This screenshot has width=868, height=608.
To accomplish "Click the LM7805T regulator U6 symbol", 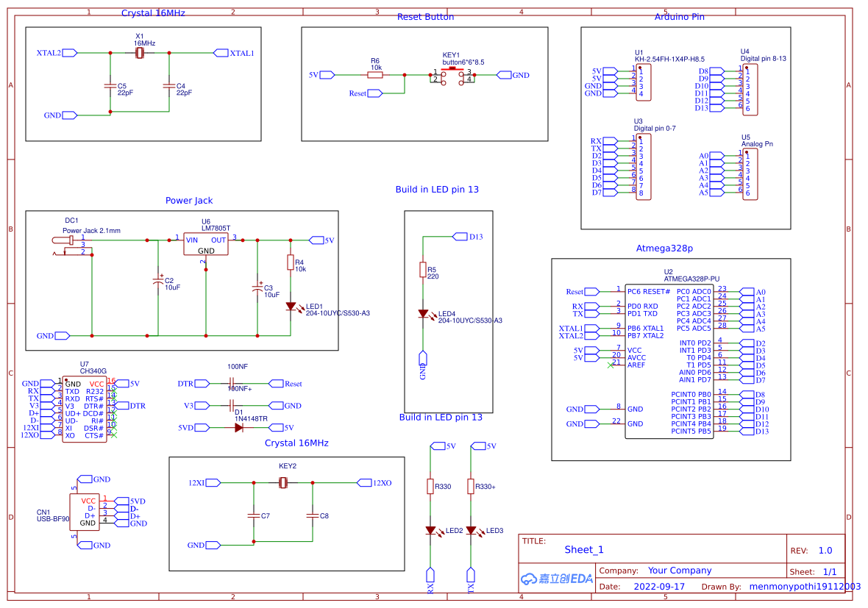I will (206, 244).
